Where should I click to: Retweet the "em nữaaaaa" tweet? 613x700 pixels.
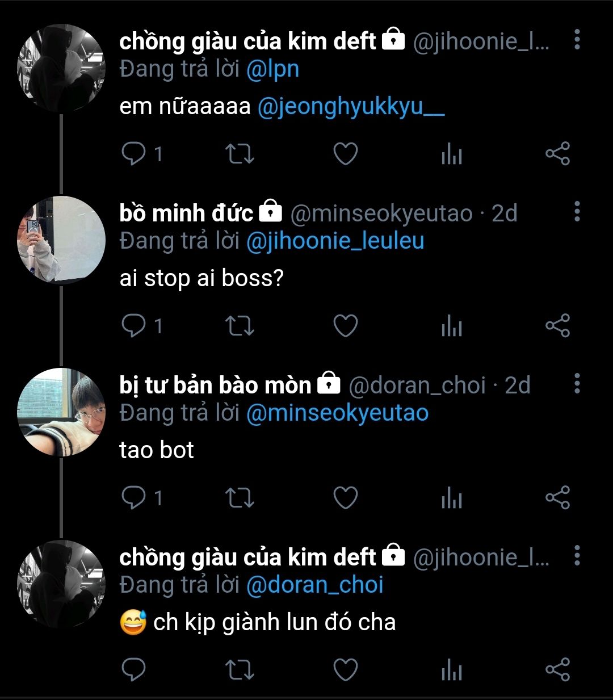pyautogui.click(x=240, y=154)
